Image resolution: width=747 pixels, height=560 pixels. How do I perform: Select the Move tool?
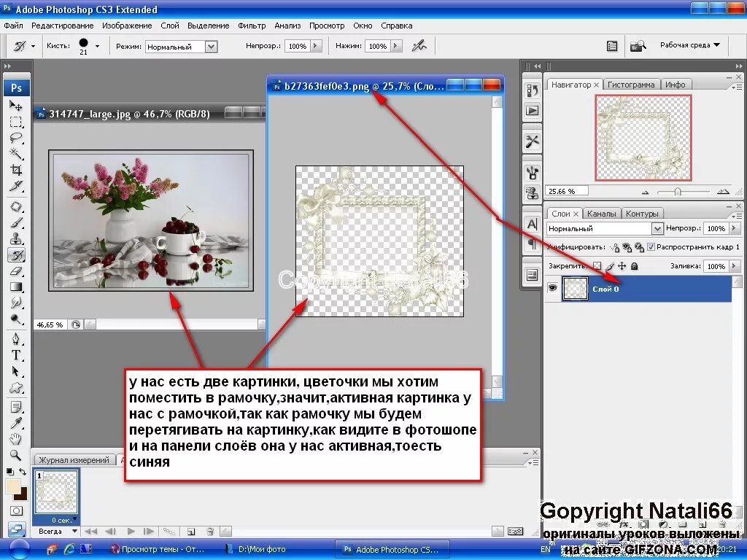tap(16, 106)
